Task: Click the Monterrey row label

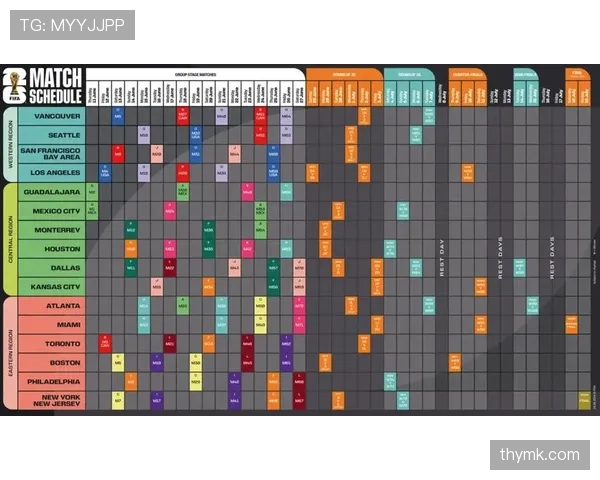Action: pyautogui.click(x=52, y=230)
